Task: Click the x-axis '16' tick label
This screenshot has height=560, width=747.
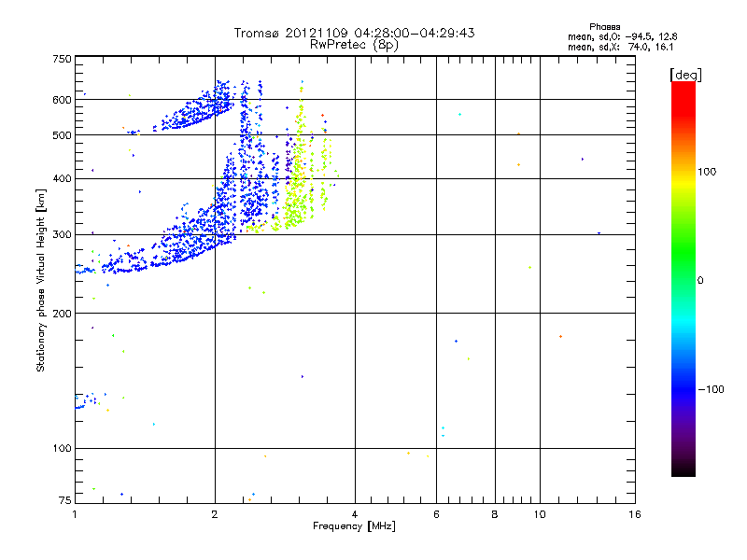Action: (x=635, y=514)
